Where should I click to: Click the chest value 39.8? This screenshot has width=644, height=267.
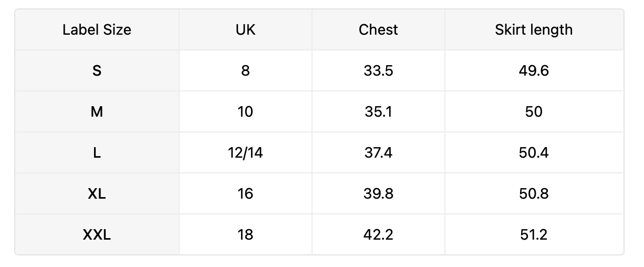378,193
